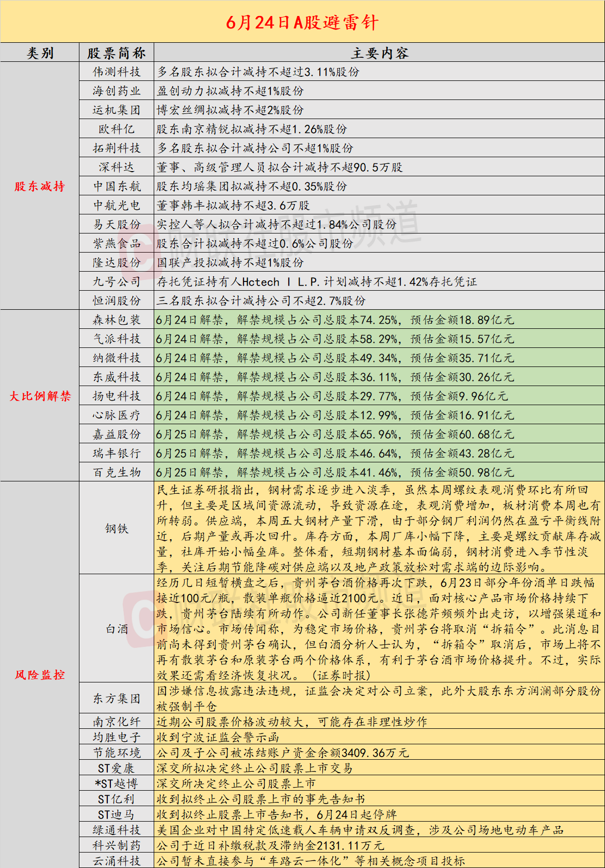Select stock name 南京化纤

coord(117,722)
